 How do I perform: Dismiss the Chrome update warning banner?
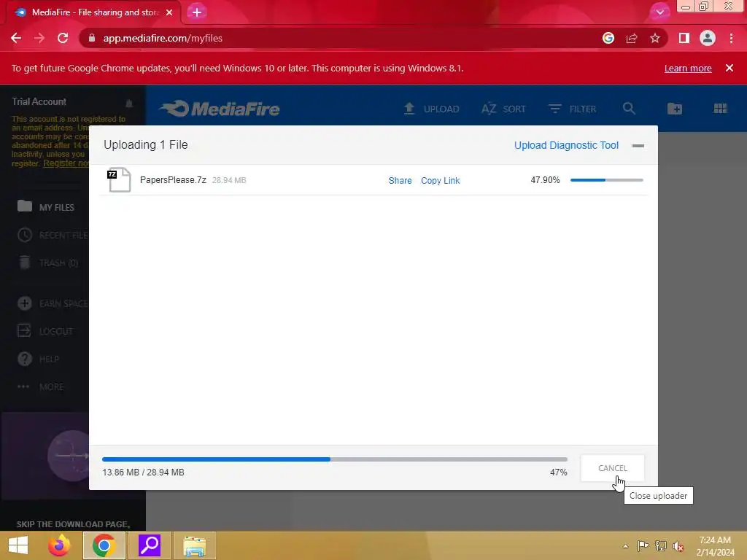coord(729,68)
